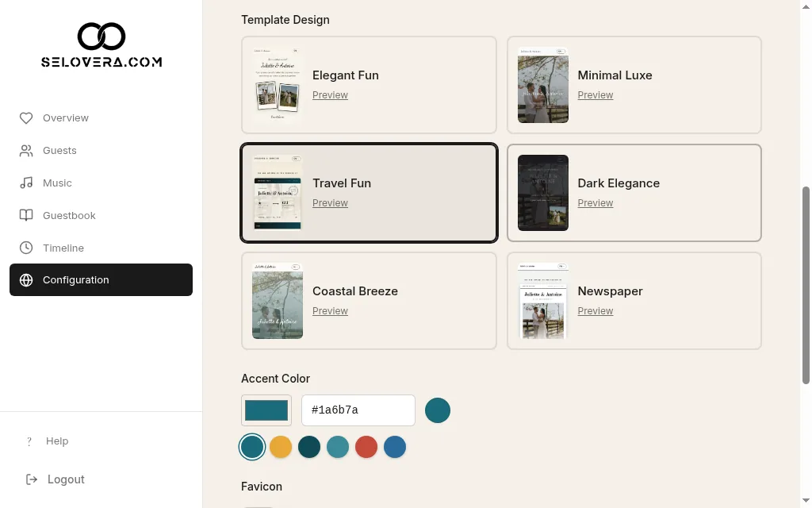
Task: Choose the Elegant Fun template
Action: [369, 85]
